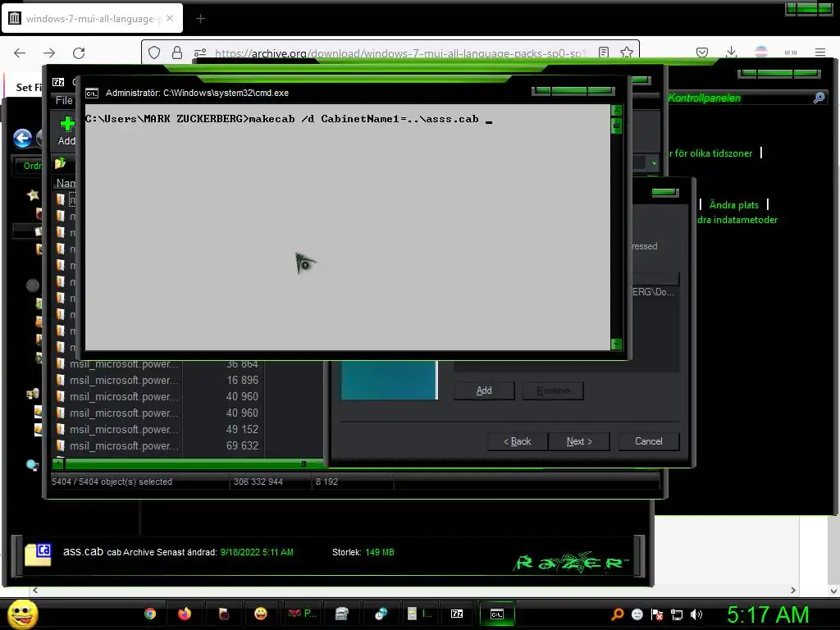Click the Favorites star in Explorer sidebar

pyautogui.click(x=33, y=195)
